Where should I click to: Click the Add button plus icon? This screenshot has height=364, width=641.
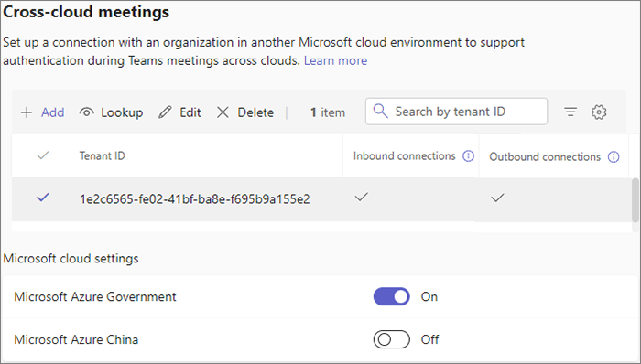coord(27,112)
